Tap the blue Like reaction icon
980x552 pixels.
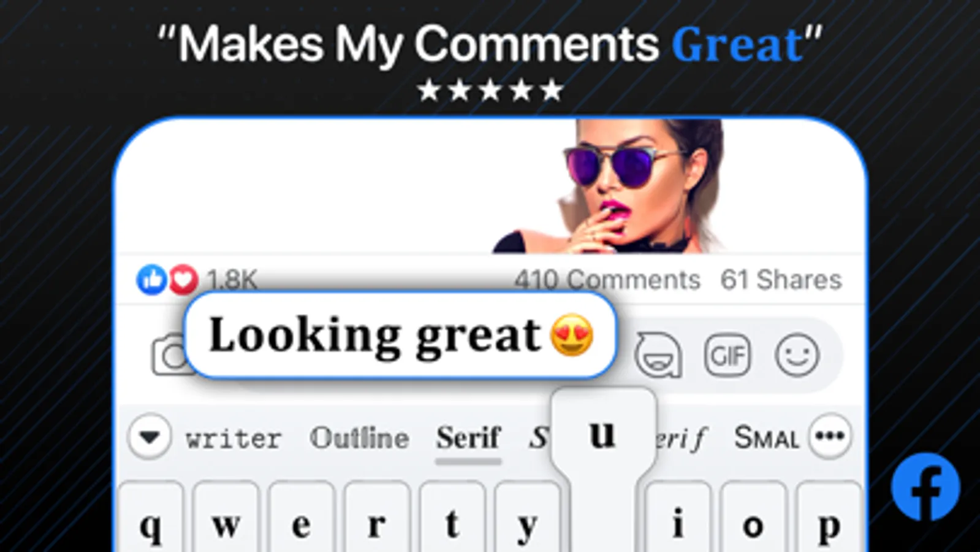click(151, 280)
